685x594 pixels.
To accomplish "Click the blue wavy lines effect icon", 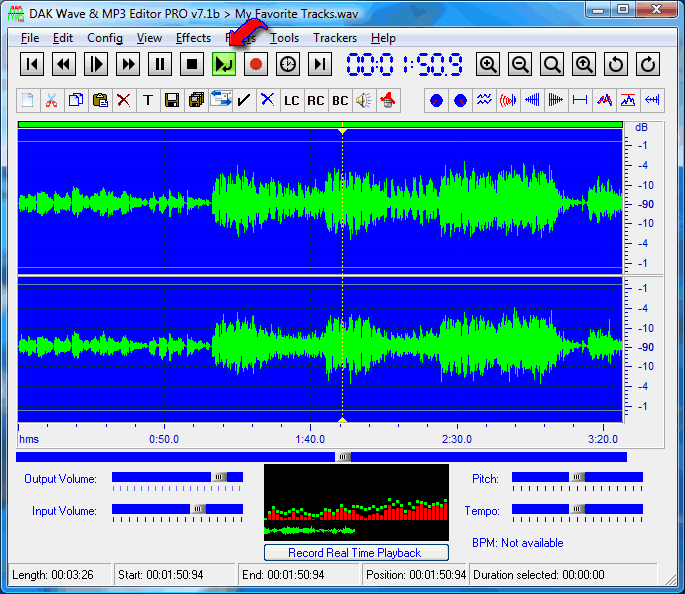I will pyautogui.click(x=484, y=100).
